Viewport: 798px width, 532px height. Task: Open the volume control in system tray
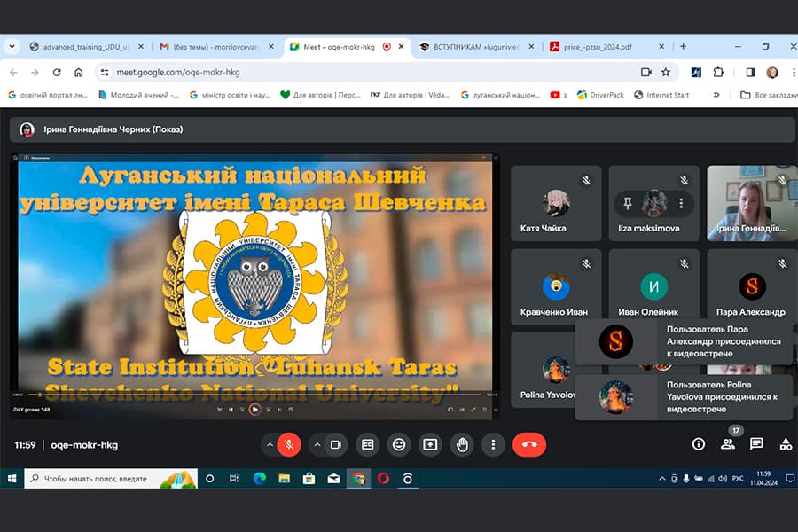[723, 479]
